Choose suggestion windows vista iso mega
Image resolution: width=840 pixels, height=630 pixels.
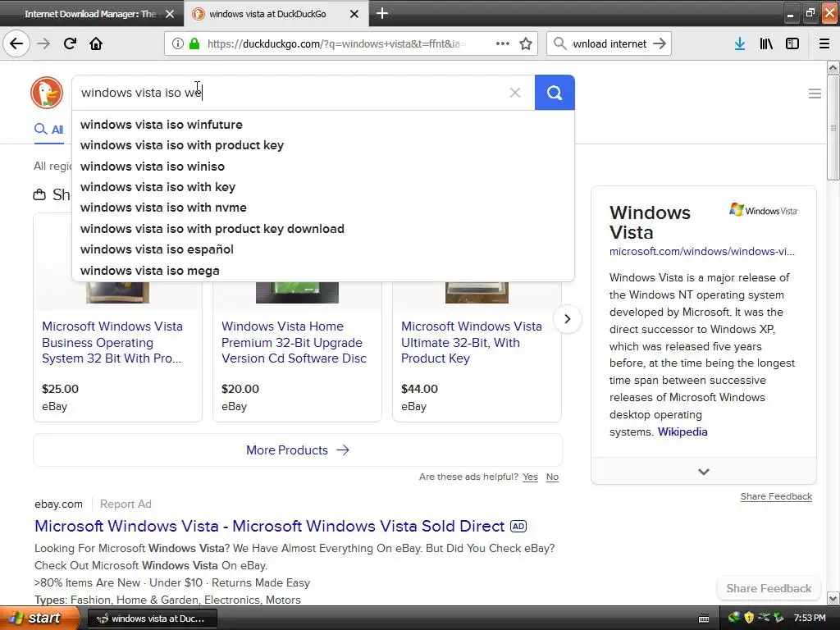pyautogui.click(x=323, y=271)
